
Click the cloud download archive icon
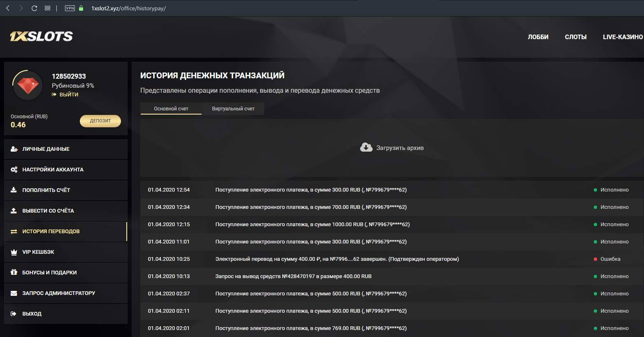(x=366, y=147)
